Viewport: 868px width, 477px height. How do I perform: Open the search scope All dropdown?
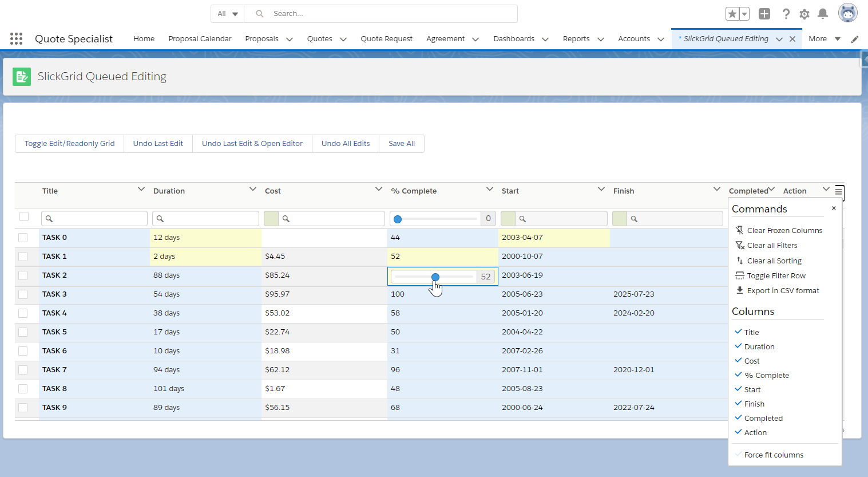point(227,13)
